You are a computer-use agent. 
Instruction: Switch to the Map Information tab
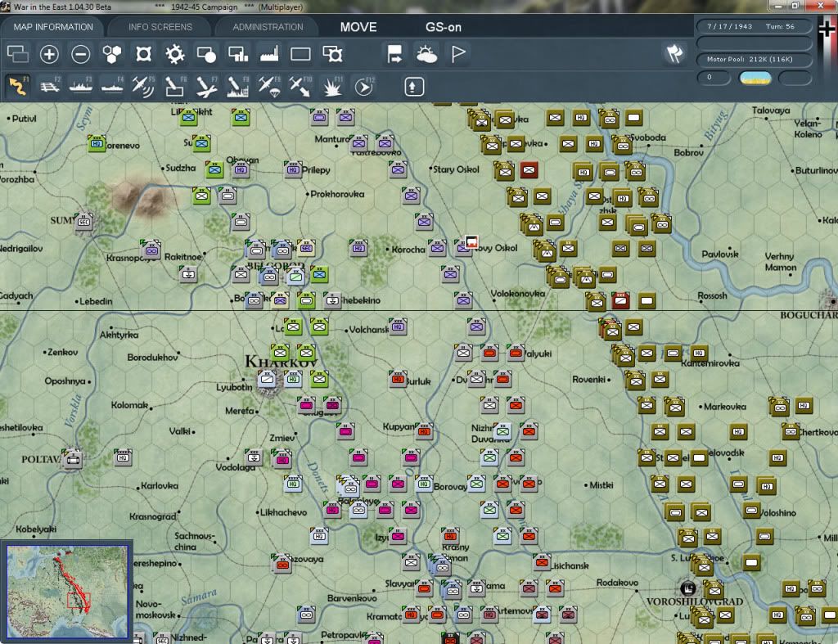(53, 27)
